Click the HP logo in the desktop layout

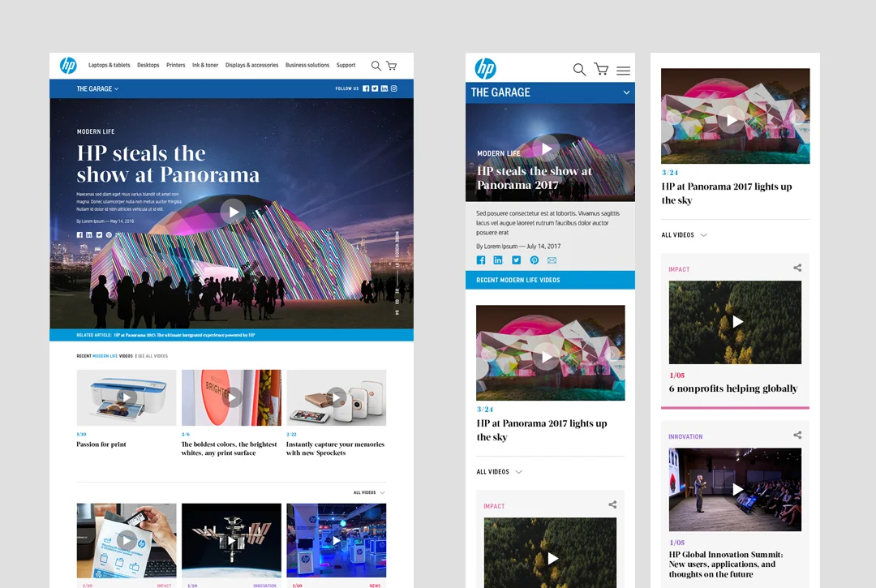coord(68,66)
